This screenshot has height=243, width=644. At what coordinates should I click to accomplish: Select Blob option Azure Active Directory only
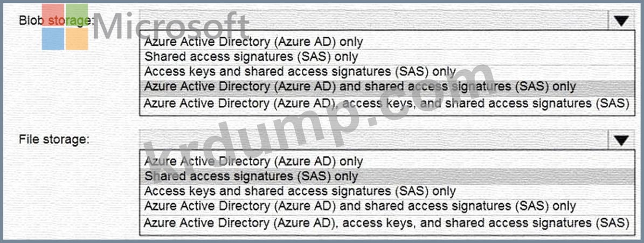pos(254,42)
